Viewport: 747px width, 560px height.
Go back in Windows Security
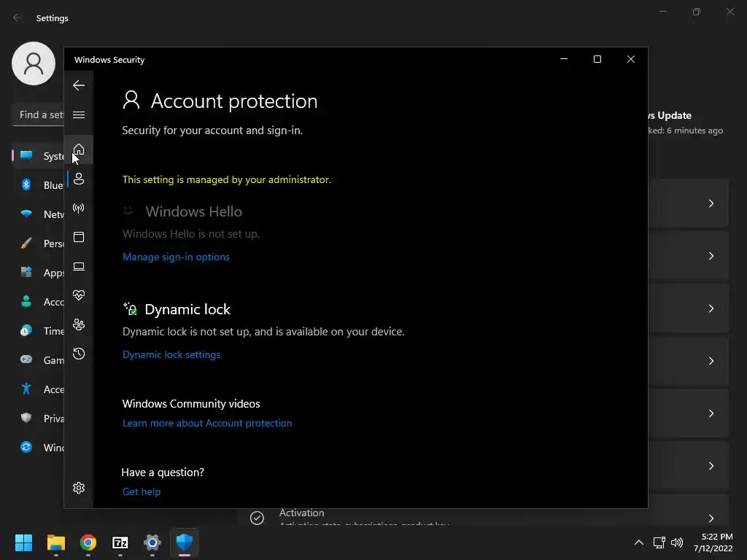pyautogui.click(x=79, y=85)
